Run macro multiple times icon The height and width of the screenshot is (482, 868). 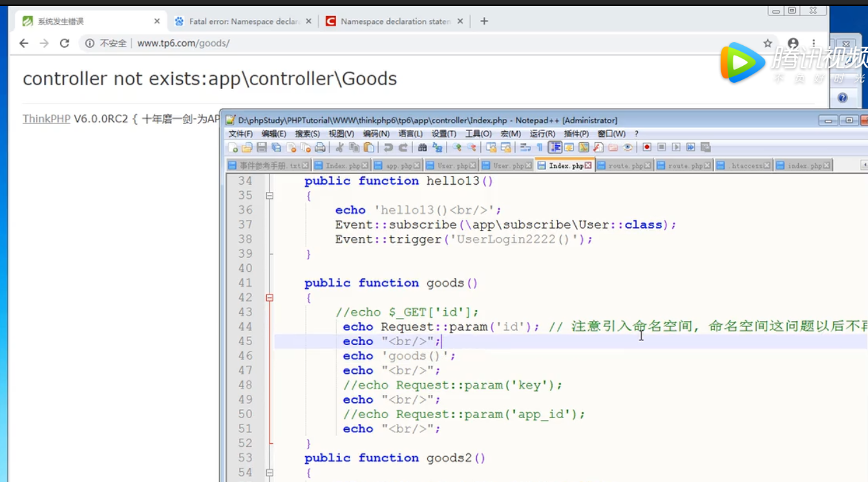pos(690,147)
